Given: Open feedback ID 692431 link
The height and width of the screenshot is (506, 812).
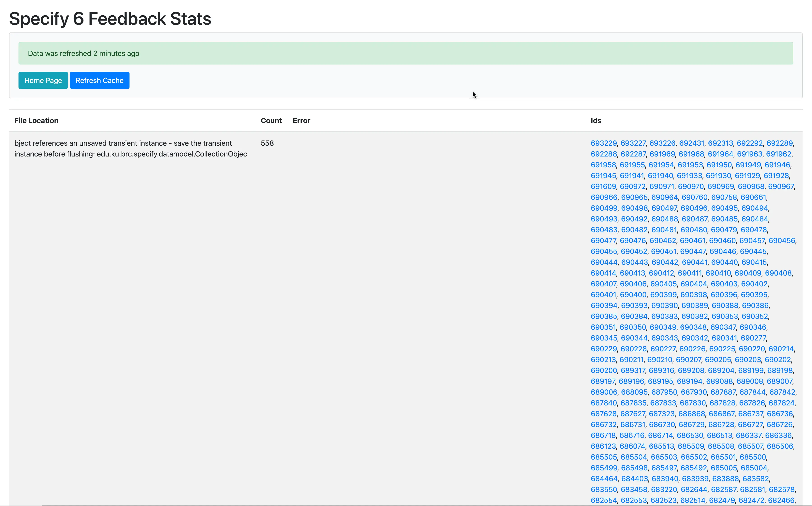Looking at the screenshot, I should click(x=692, y=143).
